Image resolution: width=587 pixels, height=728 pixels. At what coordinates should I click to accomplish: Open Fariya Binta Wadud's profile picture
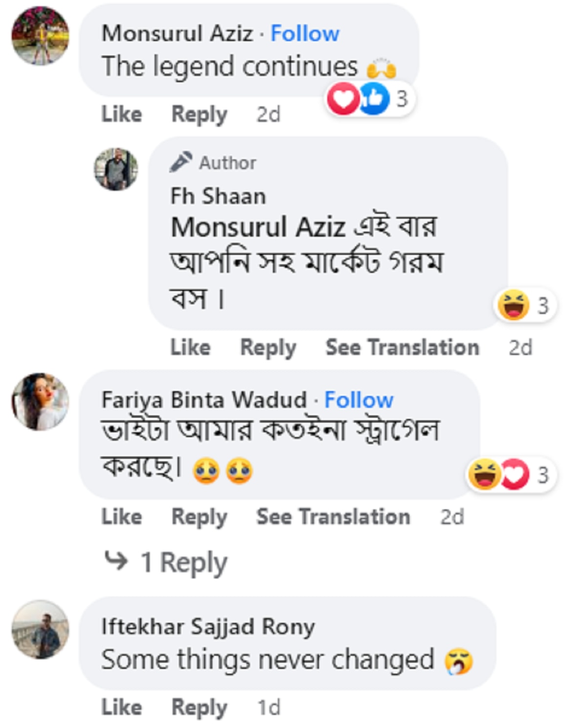click(40, 401)
